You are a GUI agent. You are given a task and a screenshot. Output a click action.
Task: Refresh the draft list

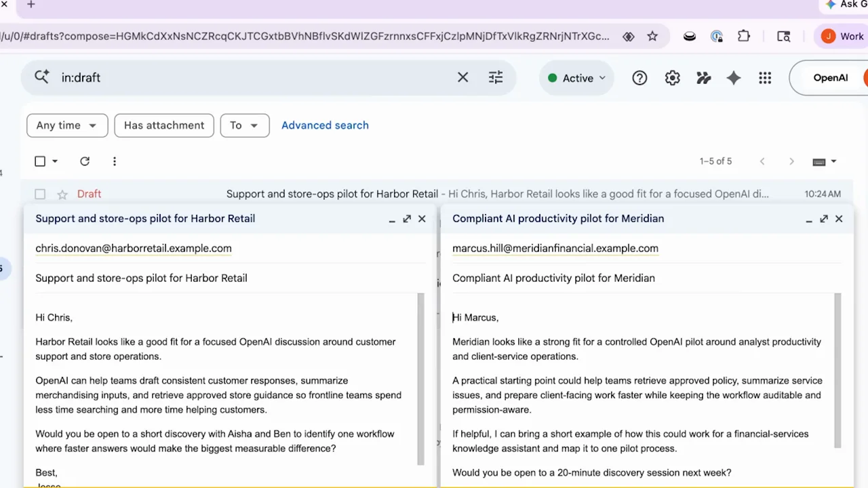85,161
